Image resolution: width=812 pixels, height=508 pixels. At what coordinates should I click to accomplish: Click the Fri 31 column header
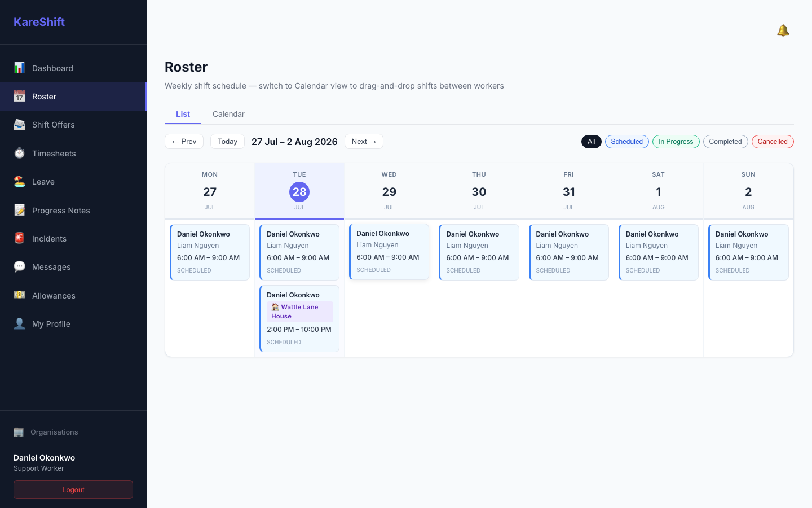click(x=568, y=191)
